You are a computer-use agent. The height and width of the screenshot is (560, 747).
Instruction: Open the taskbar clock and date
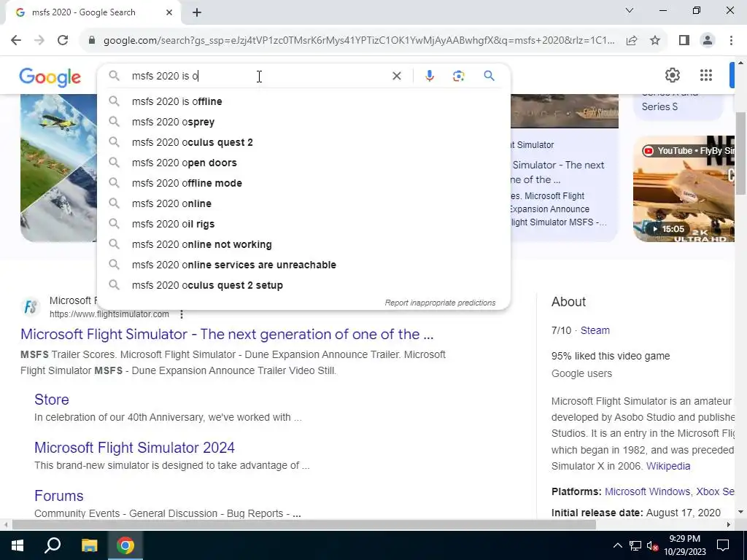point(684,545)
